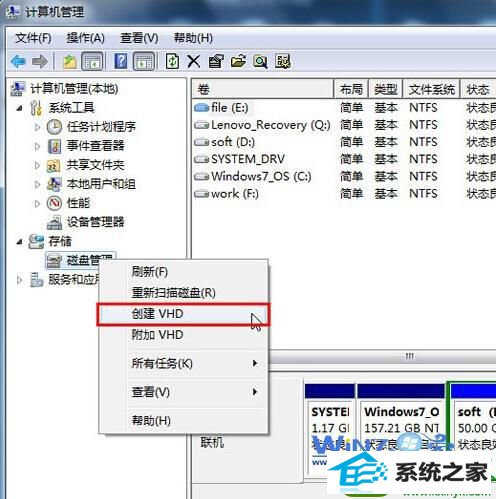Sort by the 状态 column header
Viewport: 496px width, 499px height.
[x=478, y=89]
